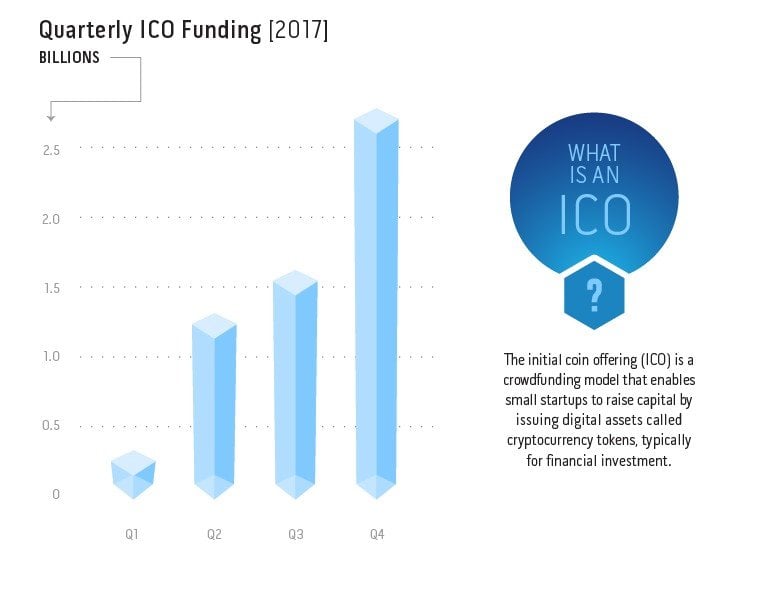Select the Q3 funding bar
762x589 pixels.
(295, 385)
